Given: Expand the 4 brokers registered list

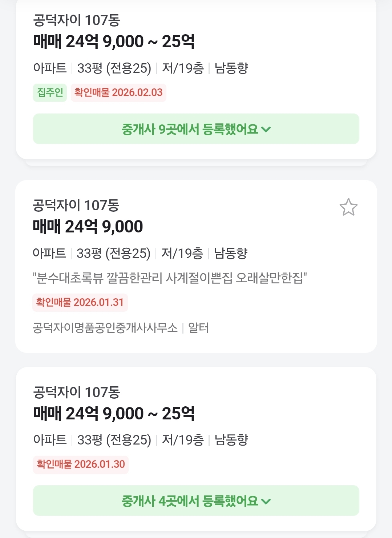Looking at the screenshot, I should 196,501.
